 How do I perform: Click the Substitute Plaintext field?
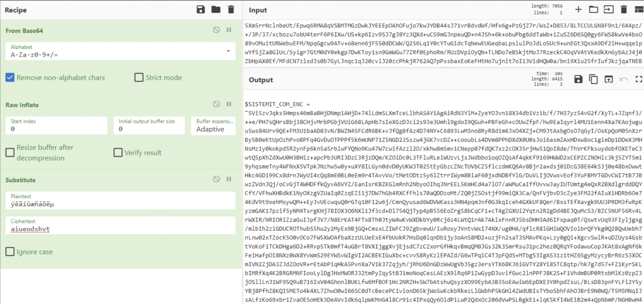[120, 204]
